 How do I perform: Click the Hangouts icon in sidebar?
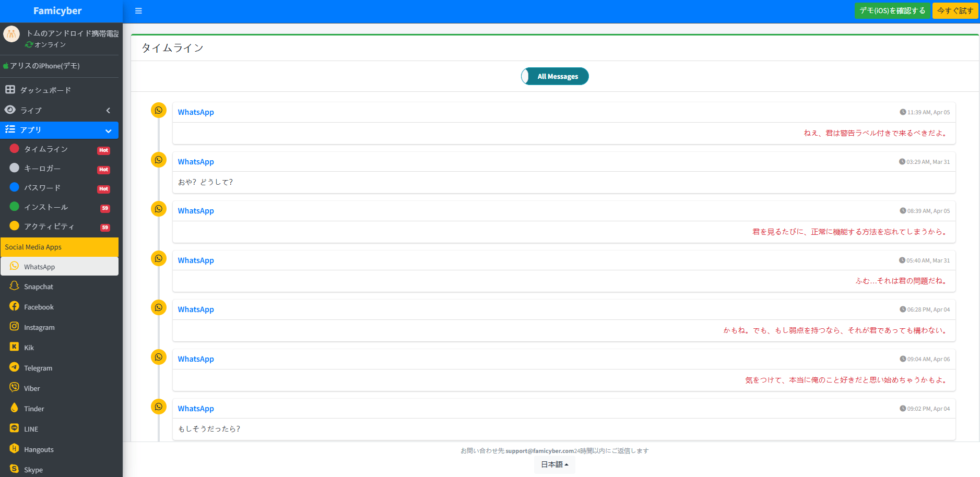pos(14,449)
